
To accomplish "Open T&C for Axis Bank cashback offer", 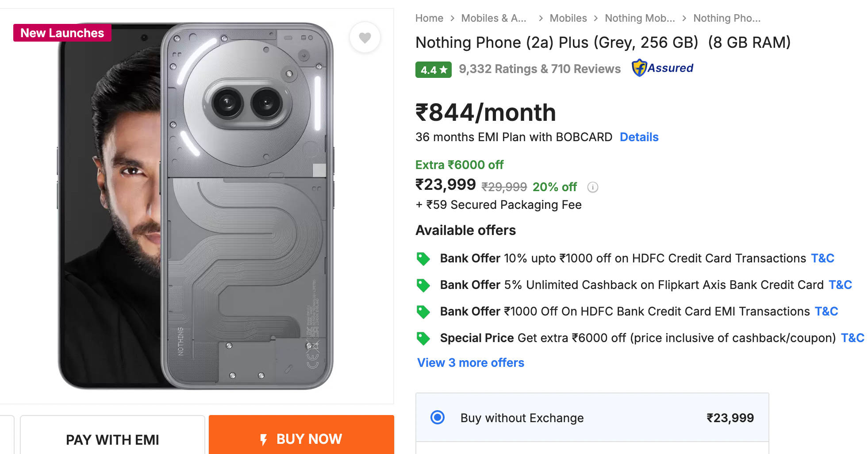I will 840,285.
